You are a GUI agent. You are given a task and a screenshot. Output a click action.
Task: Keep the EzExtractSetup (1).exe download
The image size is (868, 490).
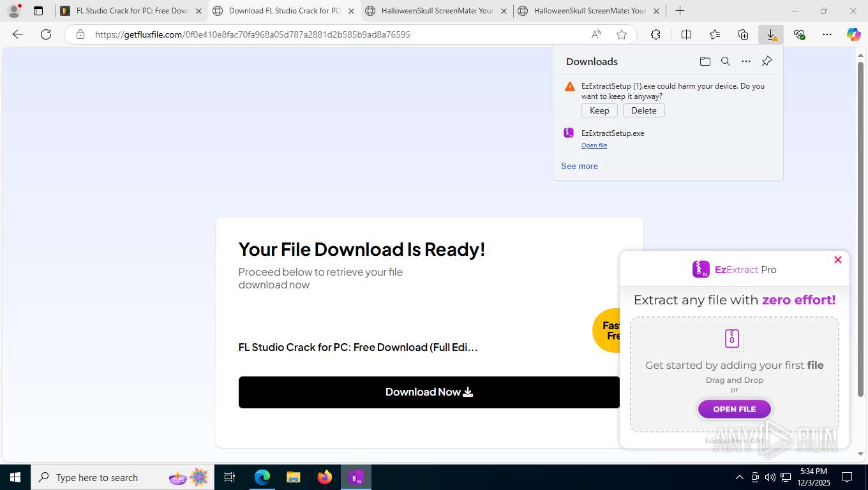click(x=599, y=110)
